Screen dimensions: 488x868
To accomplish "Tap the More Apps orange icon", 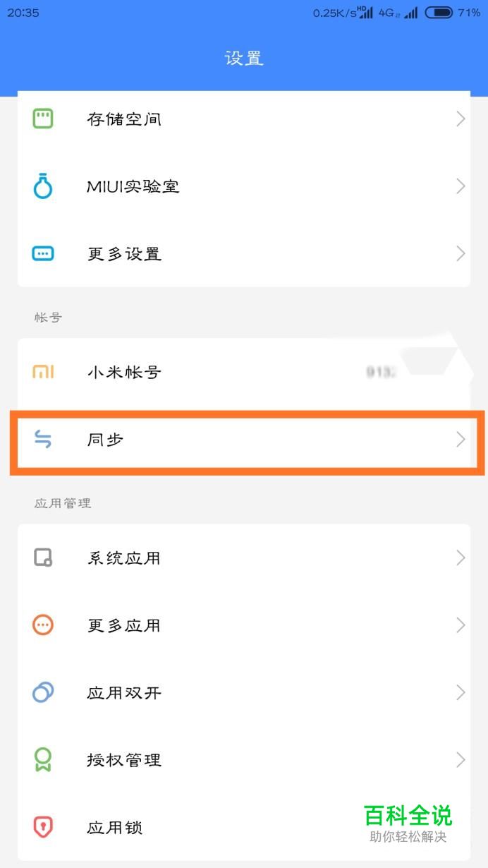I will coord(43,625).
